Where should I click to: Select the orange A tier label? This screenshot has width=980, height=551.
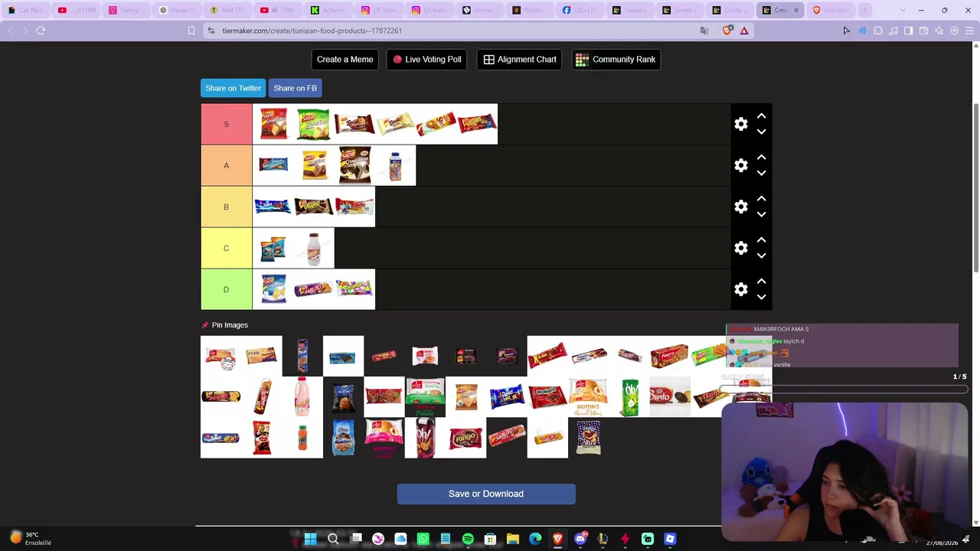pos(227,165)
